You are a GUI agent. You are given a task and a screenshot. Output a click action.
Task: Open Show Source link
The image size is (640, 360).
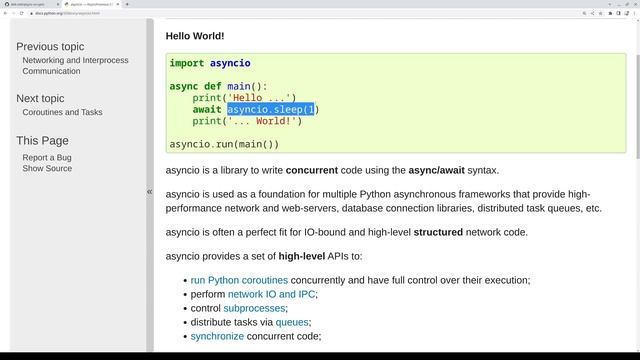point(47,168)
